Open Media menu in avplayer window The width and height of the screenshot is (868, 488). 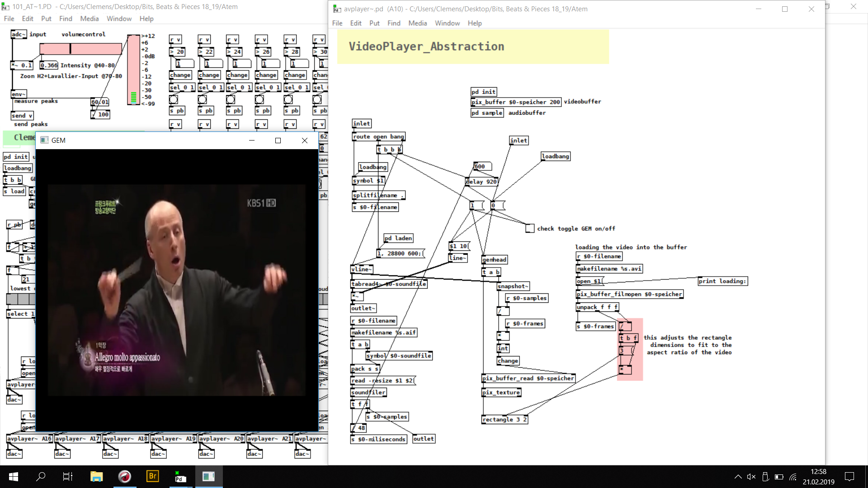pos(417,23)
